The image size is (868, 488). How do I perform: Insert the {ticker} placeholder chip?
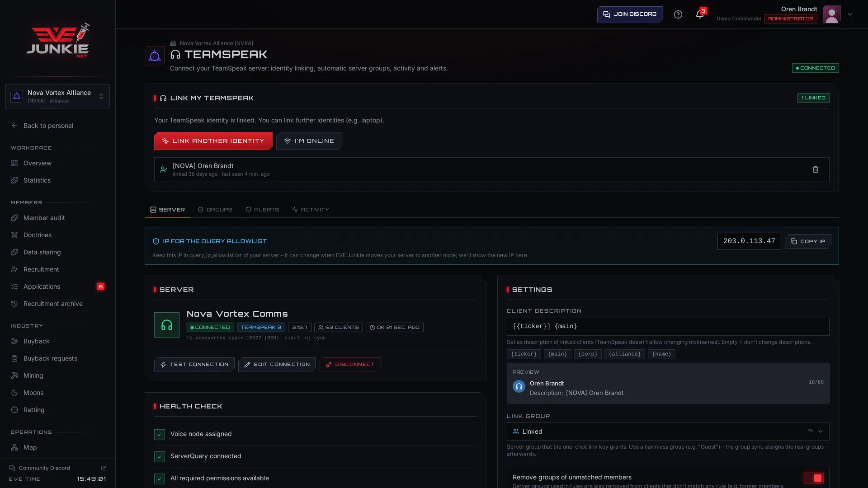point(524,354)
